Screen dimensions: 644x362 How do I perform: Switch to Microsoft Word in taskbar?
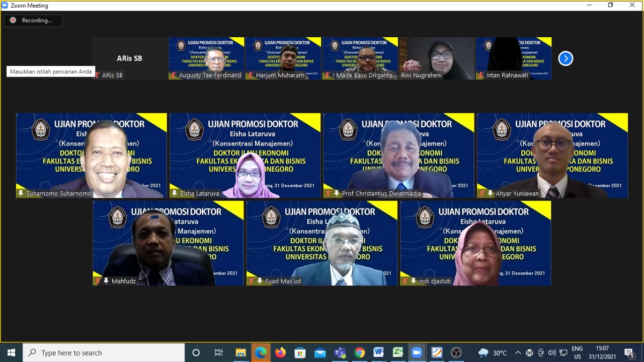click(x=379, y=352)
